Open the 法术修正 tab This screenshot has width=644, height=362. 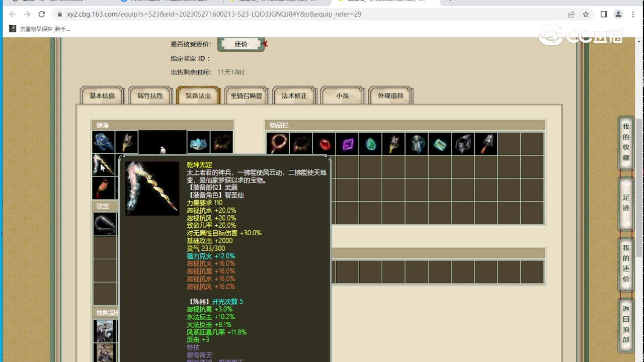294,96
